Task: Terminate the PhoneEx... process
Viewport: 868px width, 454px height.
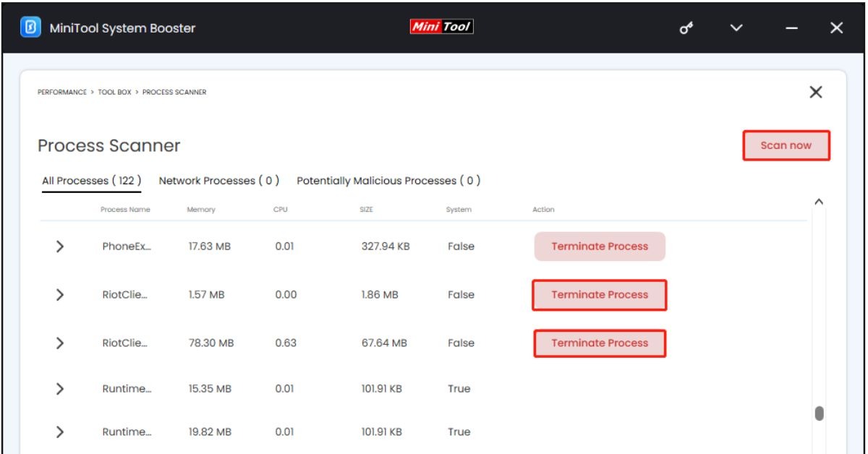Action: coord(600,247)
